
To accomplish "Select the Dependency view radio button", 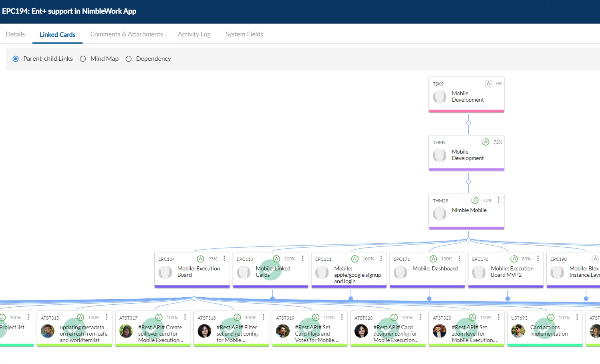I will point(129,58).
